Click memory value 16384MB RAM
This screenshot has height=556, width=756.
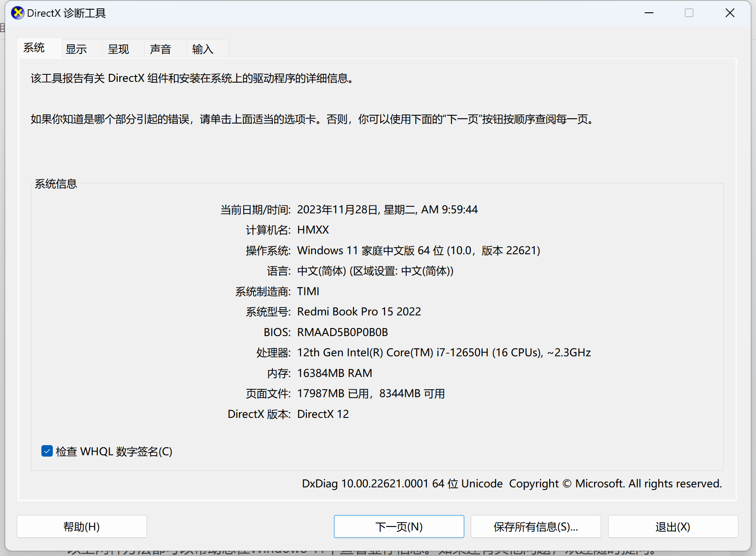pyautogui.click(x=335, y=373)
